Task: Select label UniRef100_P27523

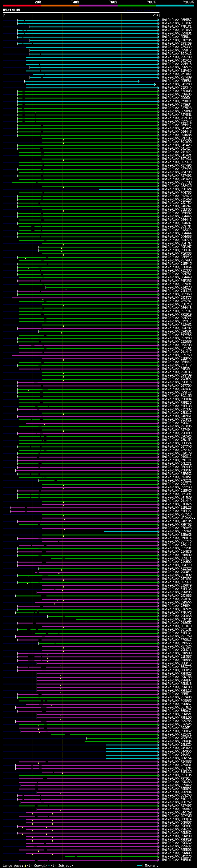Action: 177,108
